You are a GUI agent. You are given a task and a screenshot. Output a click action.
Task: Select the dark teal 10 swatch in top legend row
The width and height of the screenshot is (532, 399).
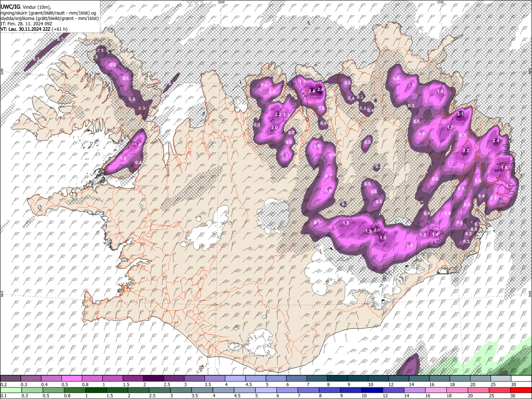(x=378, y=379)
